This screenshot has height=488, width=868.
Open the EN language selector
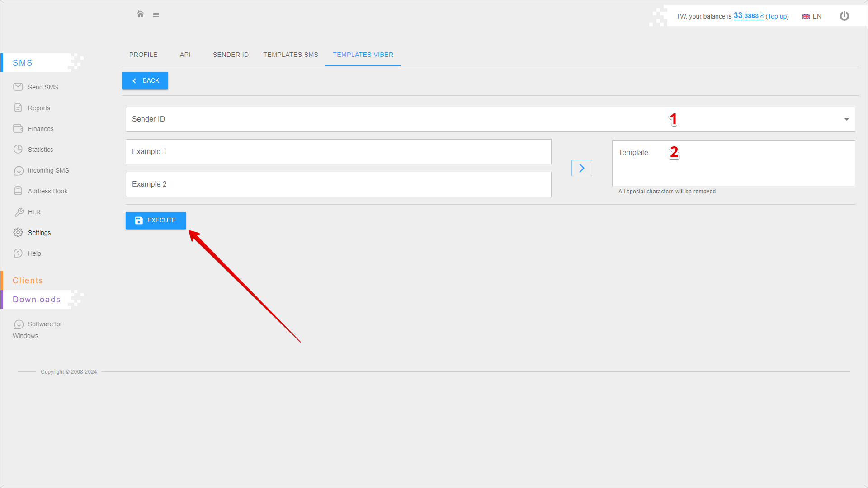[x=812, y=16]
